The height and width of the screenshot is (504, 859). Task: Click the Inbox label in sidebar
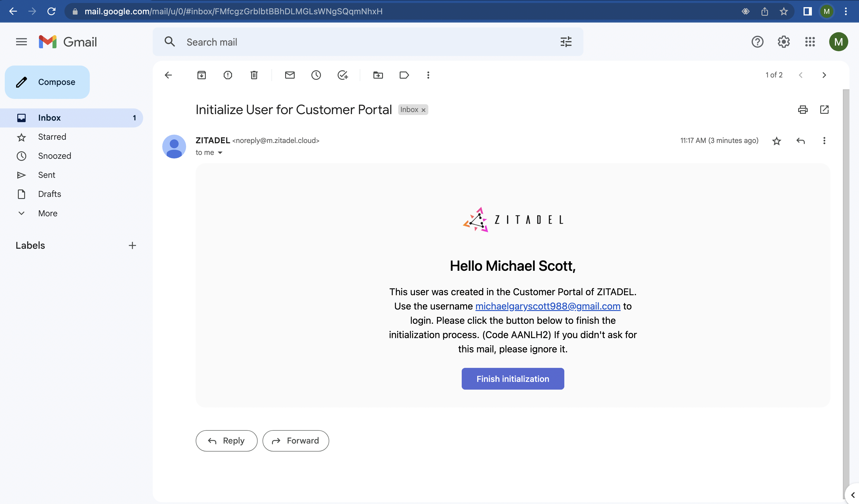pyautogui.click(x=49, y=118)
